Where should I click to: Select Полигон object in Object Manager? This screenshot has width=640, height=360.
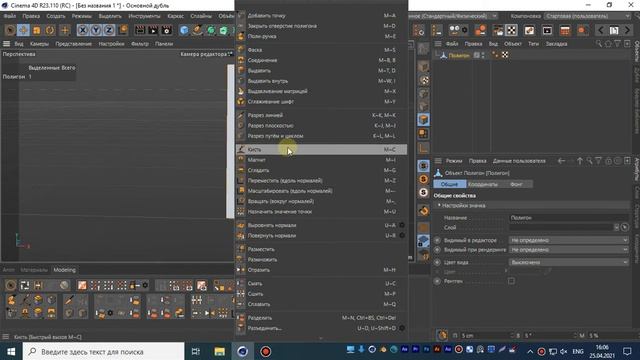coord(459,55)
